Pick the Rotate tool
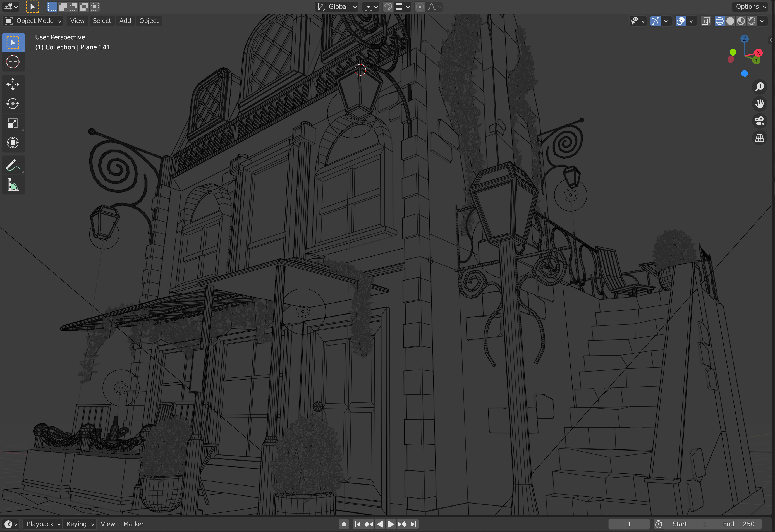The image size is (775, 532). [13, 104]
